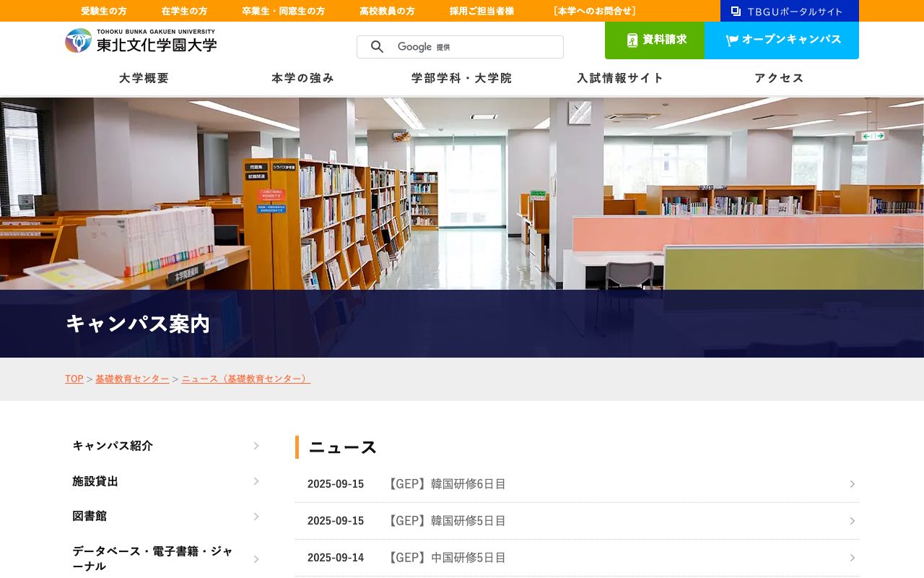Screen dimensions: 924x578
Task: Click the document icon on the 資料請求 button
Action: pos(632,40)
